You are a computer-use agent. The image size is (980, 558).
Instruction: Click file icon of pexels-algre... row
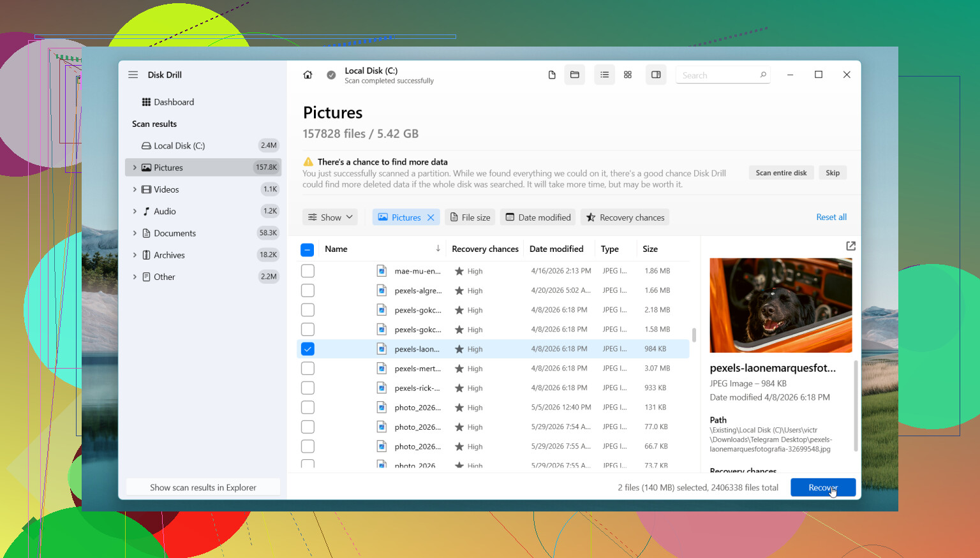(x=382, y=290)
